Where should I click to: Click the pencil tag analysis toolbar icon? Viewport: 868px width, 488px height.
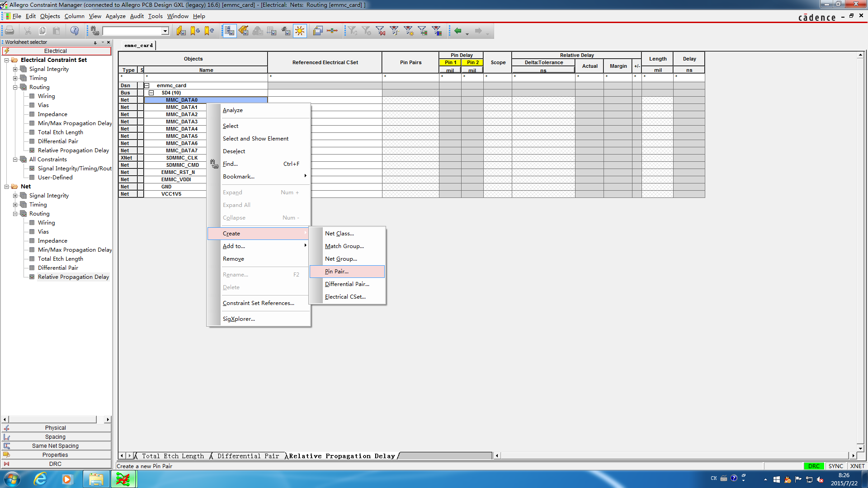244,31
